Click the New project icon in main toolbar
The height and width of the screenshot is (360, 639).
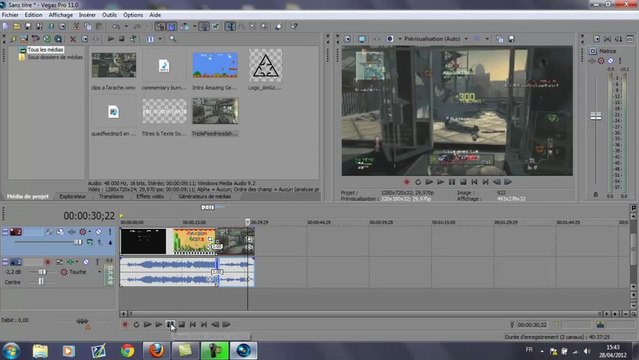click(6, 27)
